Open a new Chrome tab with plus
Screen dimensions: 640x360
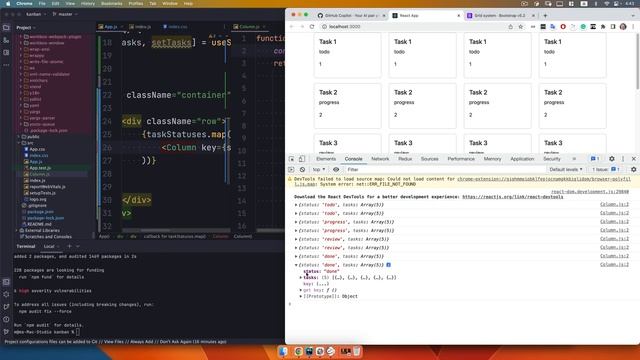[545, 16]
